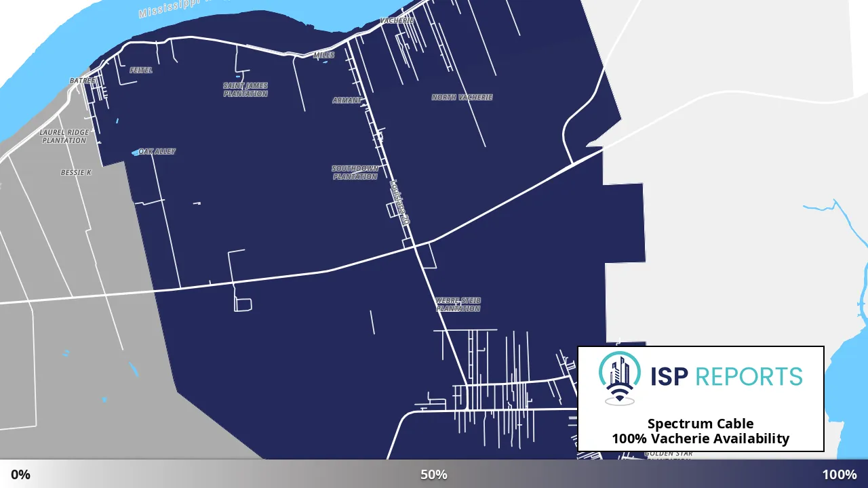Image resolution: width=868 pixels, height=488 pixels.
Task: Click the VACHERIE map label
Action: pyautogui.click(x=397, y=20)
